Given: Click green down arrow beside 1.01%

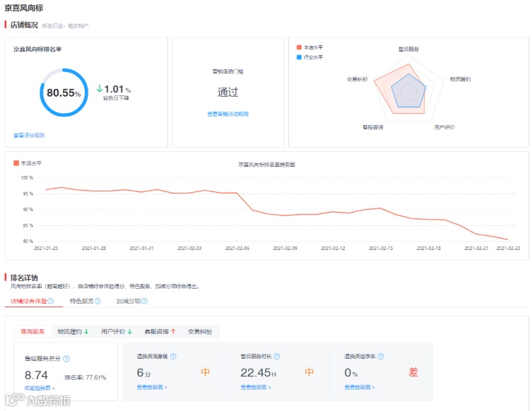Looking at the screenshot, I should [x=100, y=89].
